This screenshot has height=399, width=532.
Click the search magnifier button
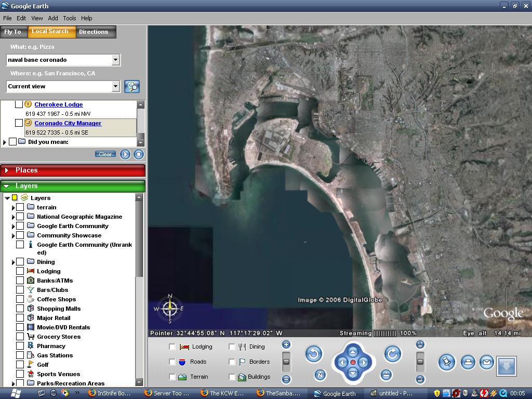tap(132, 86)
